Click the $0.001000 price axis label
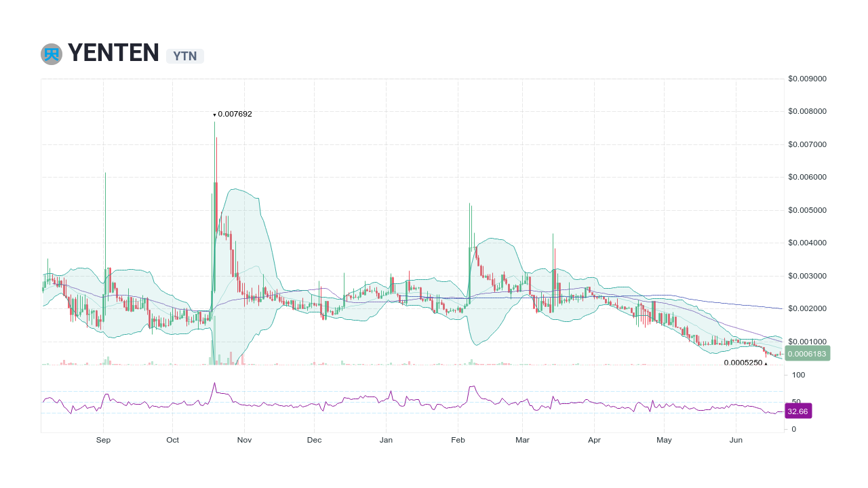This screenshot has width=868, height=488. click(x=807, y=342)
